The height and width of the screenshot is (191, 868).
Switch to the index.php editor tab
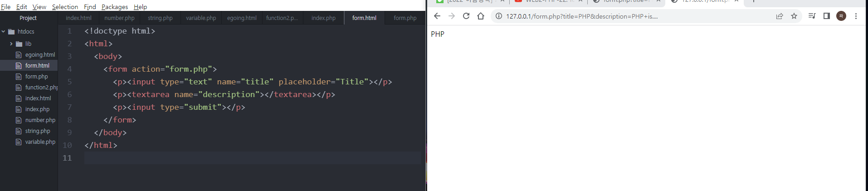pos(323,18)
